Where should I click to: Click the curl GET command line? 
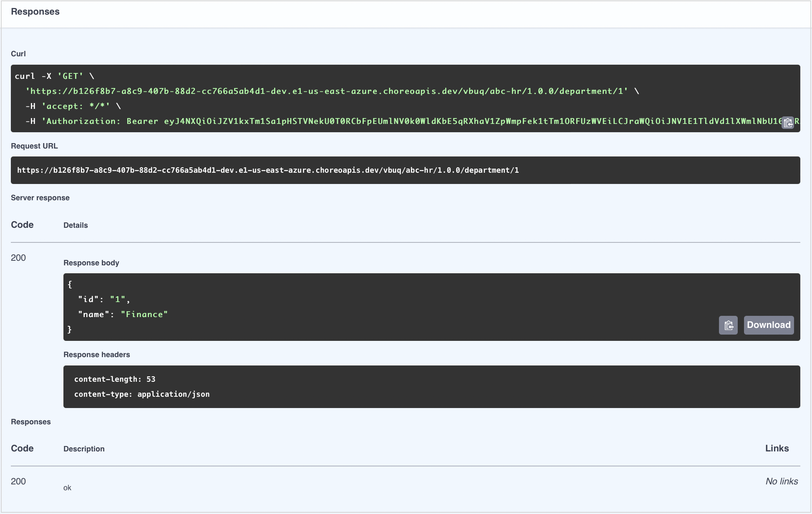(x=54, y=76)
